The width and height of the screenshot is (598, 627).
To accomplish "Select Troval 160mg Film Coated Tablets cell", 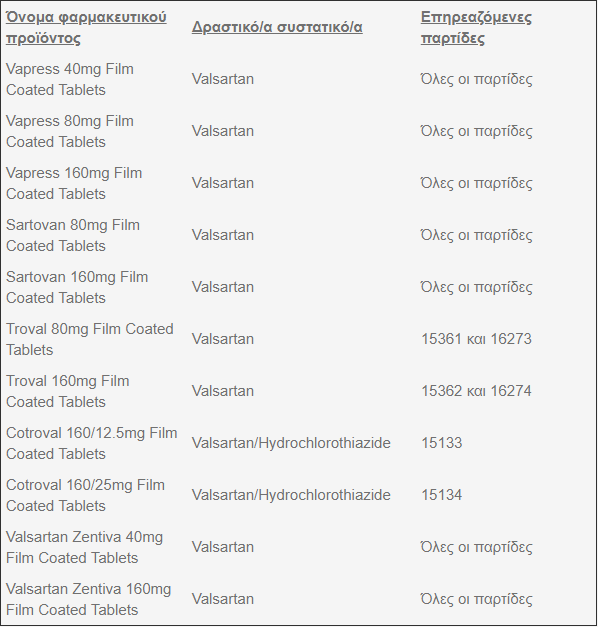I will tap(68, 391).
